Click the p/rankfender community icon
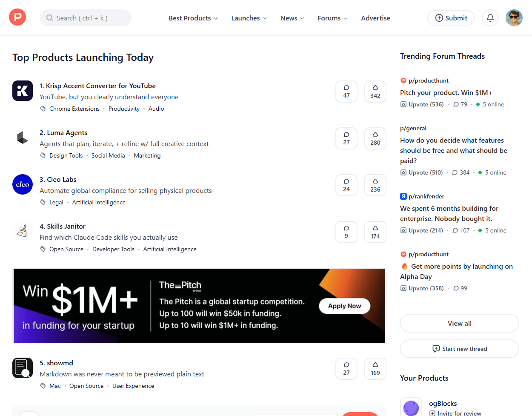532x416 pixels. pos(403,196)
